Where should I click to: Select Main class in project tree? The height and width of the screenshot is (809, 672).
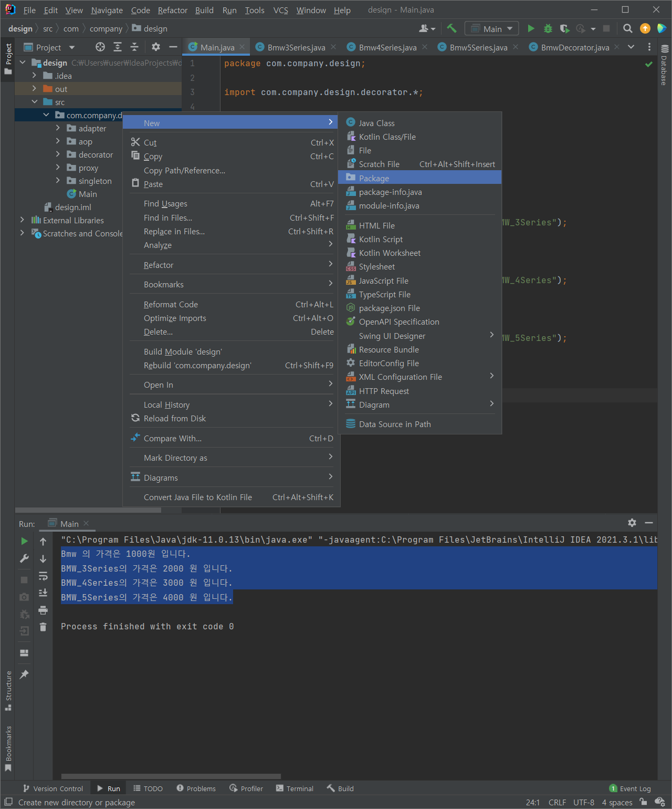pos(82,194)
